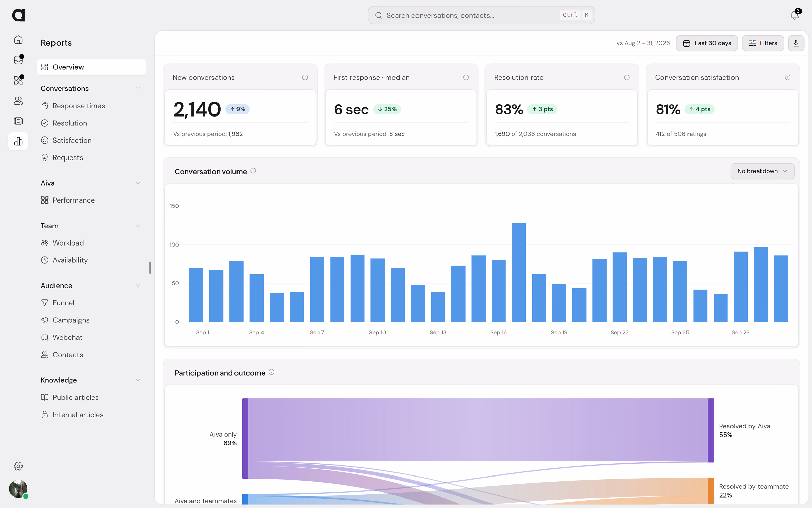Open the Availability report

click(91, 260)
